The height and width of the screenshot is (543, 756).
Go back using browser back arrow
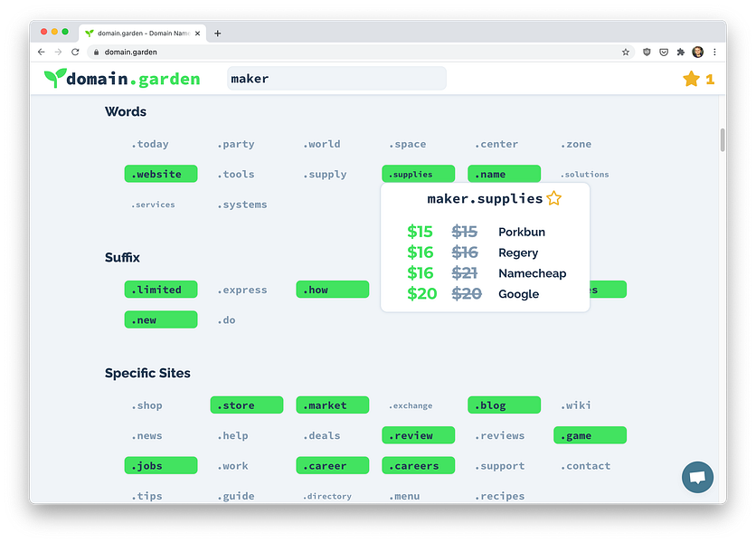[x=41, y=52]
